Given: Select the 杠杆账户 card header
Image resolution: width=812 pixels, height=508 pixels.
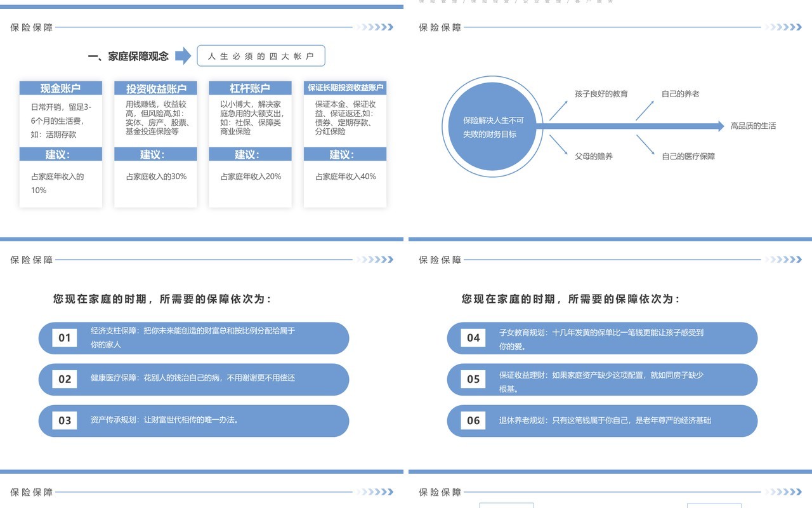Looking at the screenshot, I should click(x=250, y=88).
